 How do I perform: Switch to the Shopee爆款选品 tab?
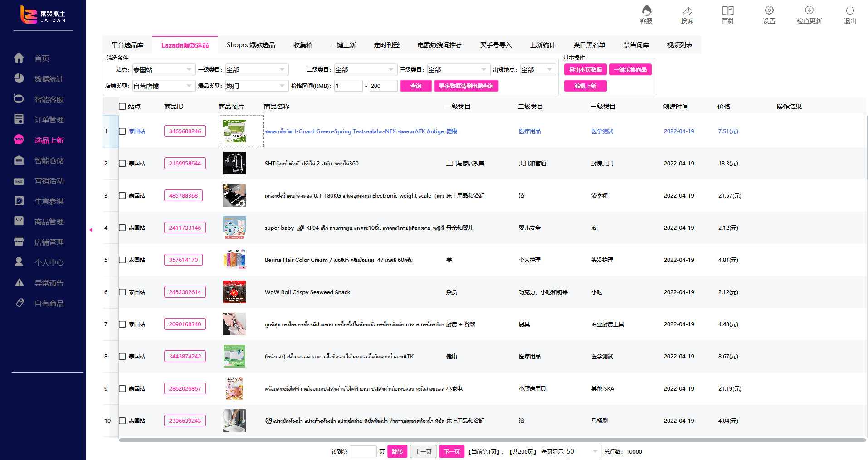point(251,45)
